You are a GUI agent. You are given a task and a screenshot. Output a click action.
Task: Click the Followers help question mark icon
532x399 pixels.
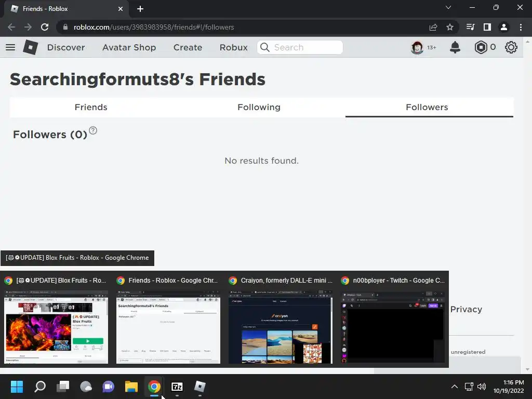click(93, 130)
